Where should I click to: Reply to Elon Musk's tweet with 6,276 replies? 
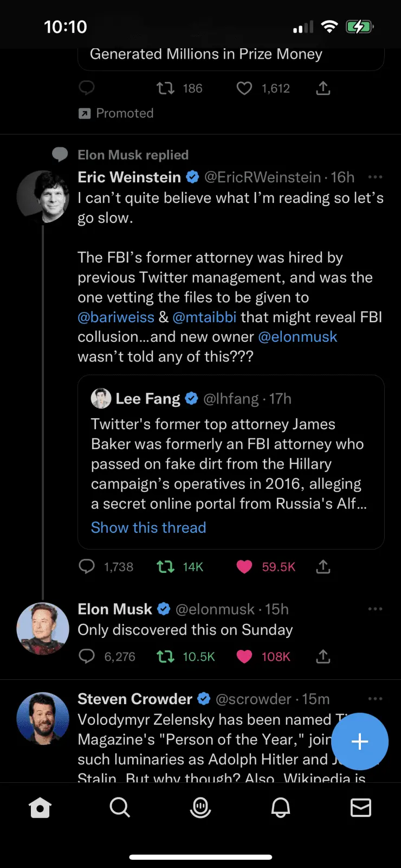pyautogui.click(x=87, y=656)
